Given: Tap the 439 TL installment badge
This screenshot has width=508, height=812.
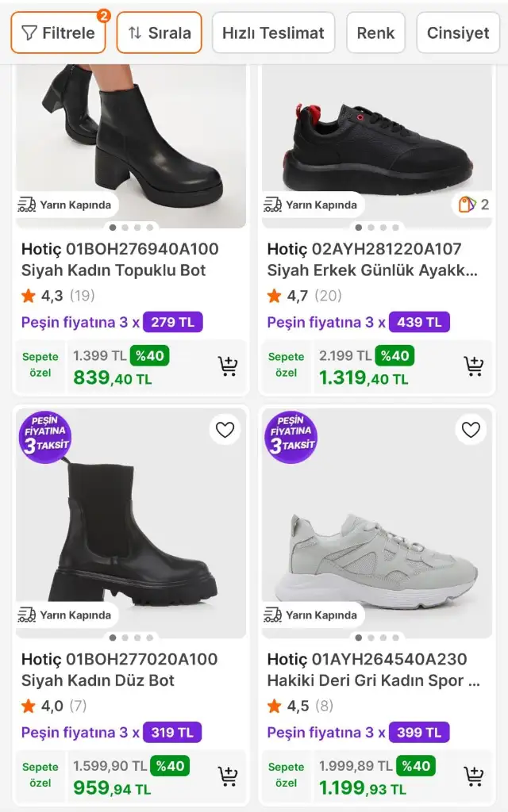Looking at the screenshot, I should [x=419, y=322].
